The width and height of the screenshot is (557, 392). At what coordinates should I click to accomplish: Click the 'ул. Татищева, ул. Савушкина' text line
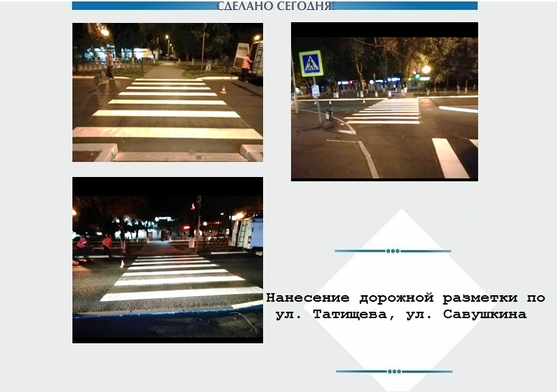click(401, 315)
